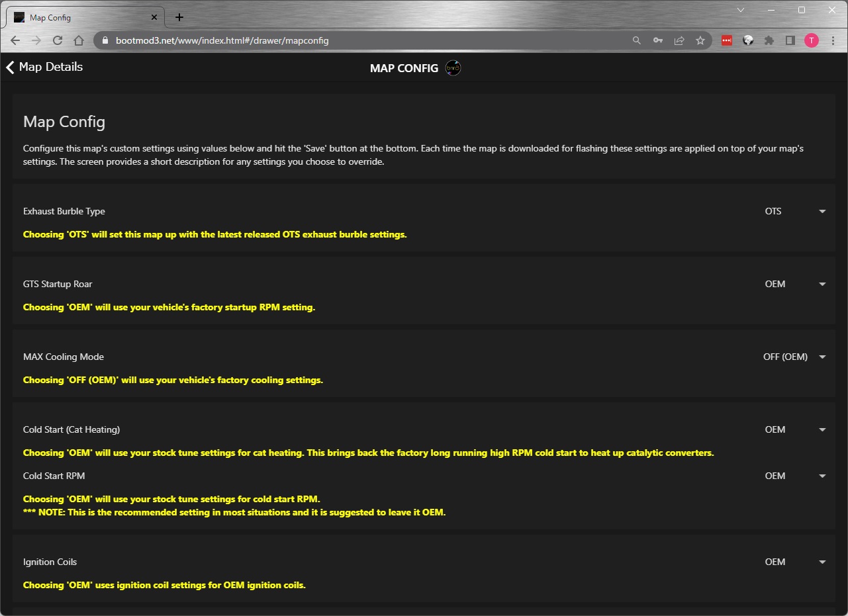The width and height of the screenshot is (848, 616).
Task: Open Chrome three-dot menu
Action: click(x=833, y=40)
